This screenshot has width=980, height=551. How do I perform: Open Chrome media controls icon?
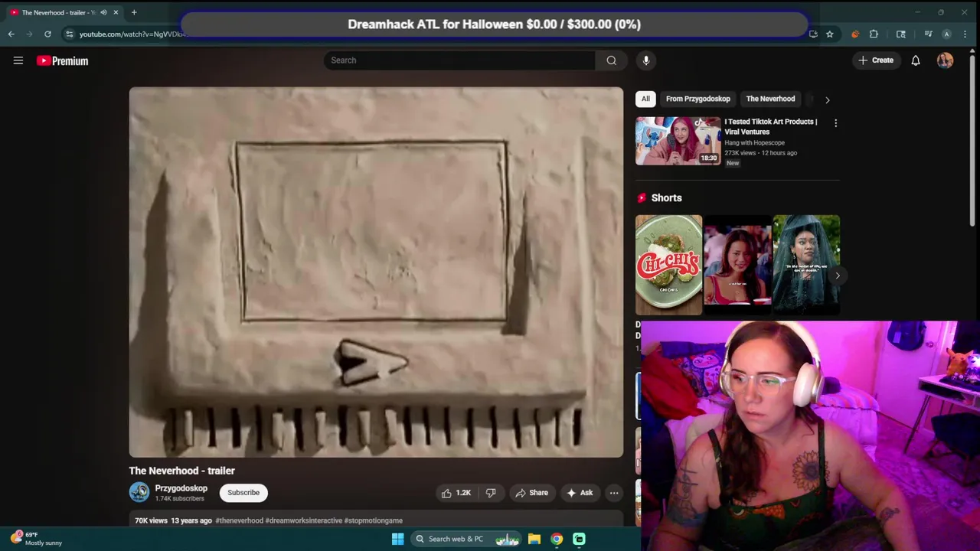928,34
